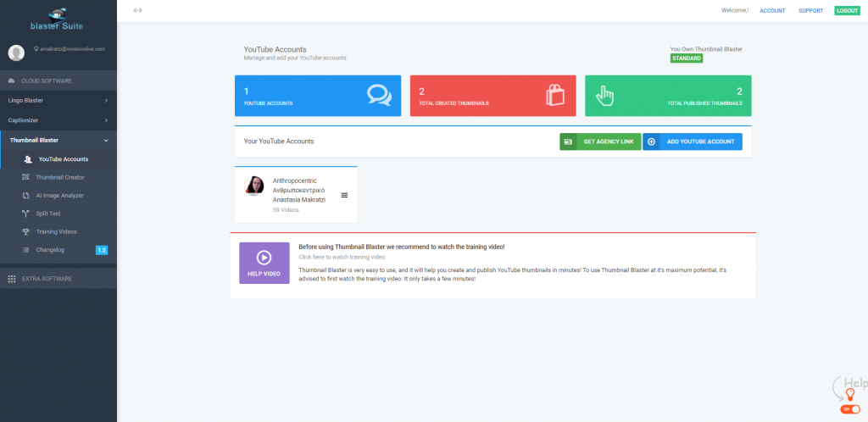Click the Get Agency Link button

600,142
